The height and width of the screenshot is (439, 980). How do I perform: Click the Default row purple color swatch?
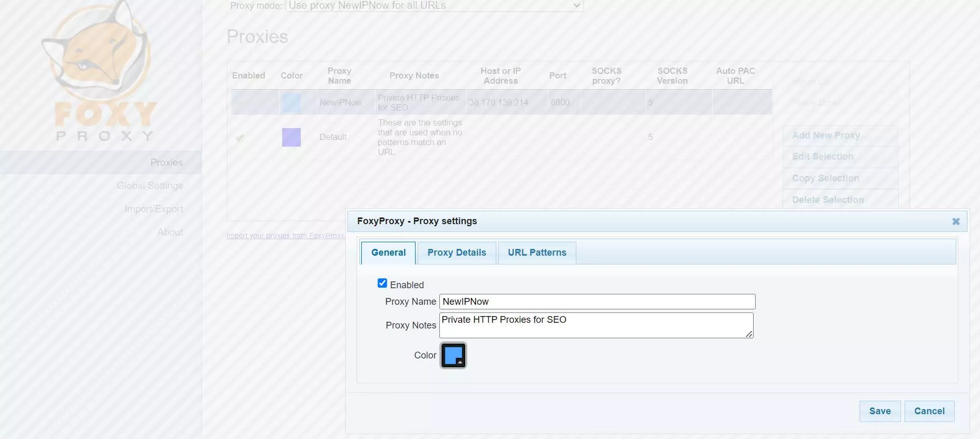292,137
